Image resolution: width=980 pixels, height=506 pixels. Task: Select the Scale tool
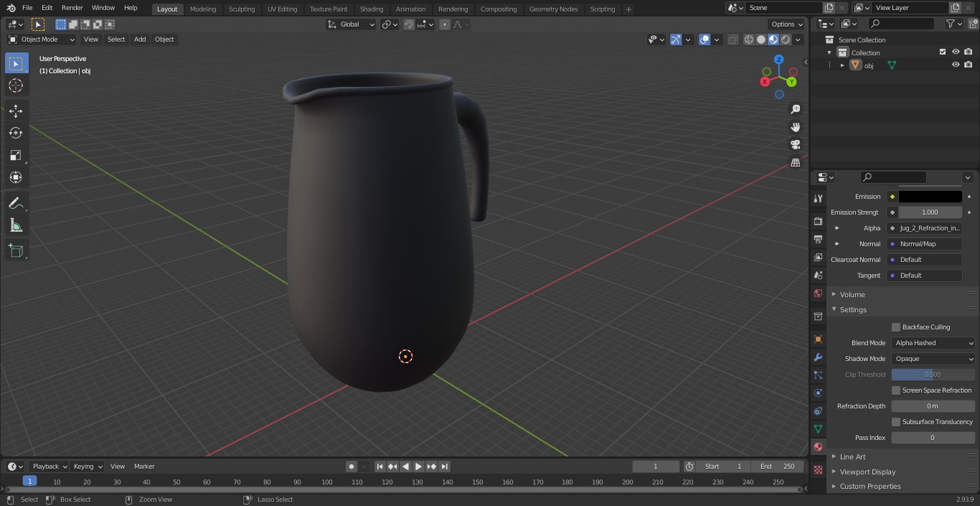pyautogui.click(x=16, y=155)
